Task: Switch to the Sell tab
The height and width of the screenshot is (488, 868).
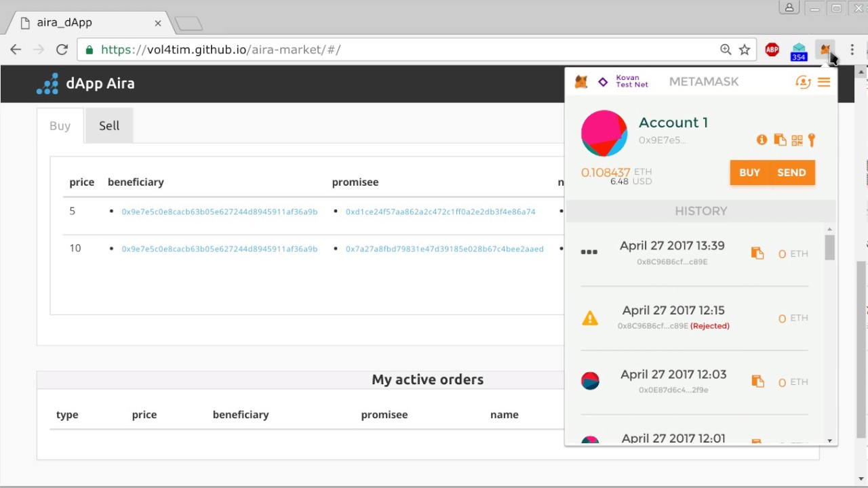Action: tap(108, 125)
